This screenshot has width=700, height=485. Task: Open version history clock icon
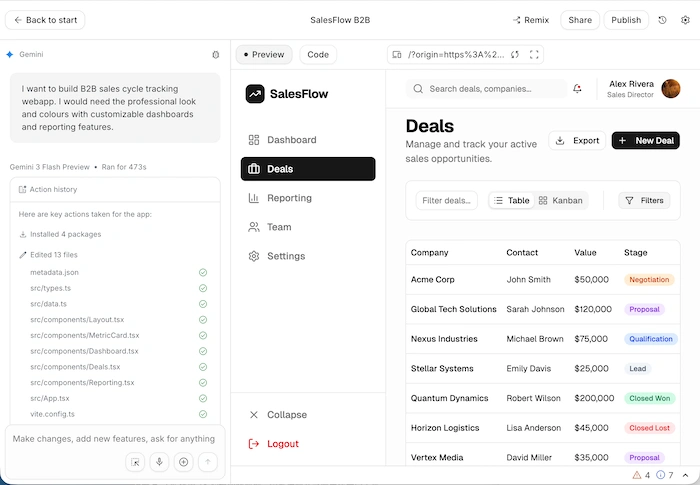pyautogui.click(x=662, y=20)
